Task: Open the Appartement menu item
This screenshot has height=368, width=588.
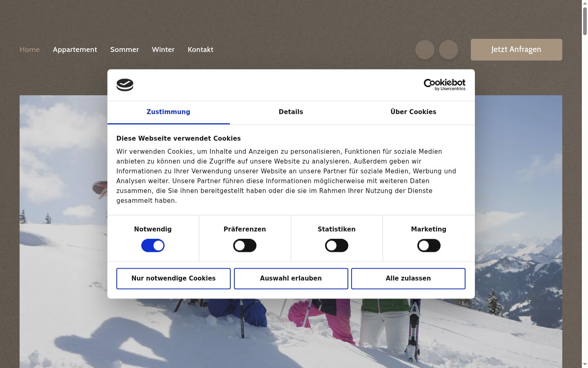Action: pos(75,49)
